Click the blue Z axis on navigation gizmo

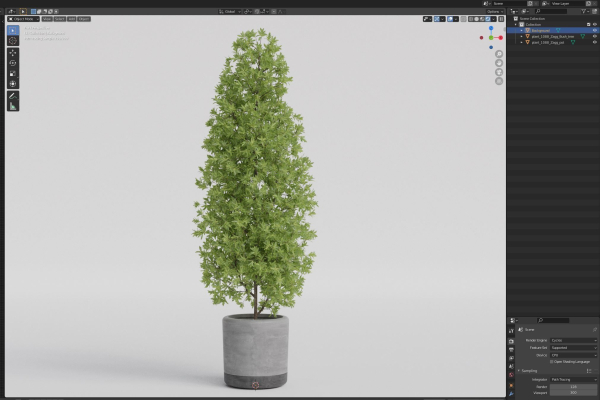tap(491, 28)
